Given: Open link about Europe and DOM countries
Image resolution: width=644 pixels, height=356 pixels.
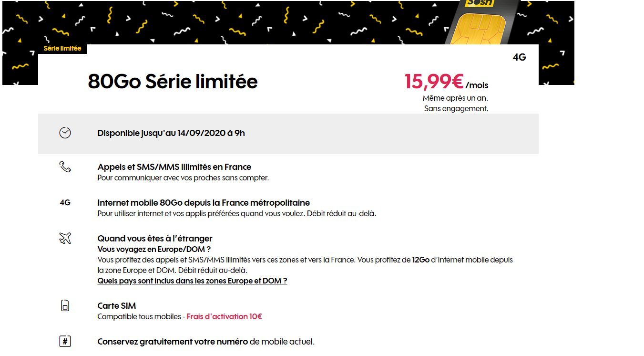Looking at the screenshot, I should (192, 281).
